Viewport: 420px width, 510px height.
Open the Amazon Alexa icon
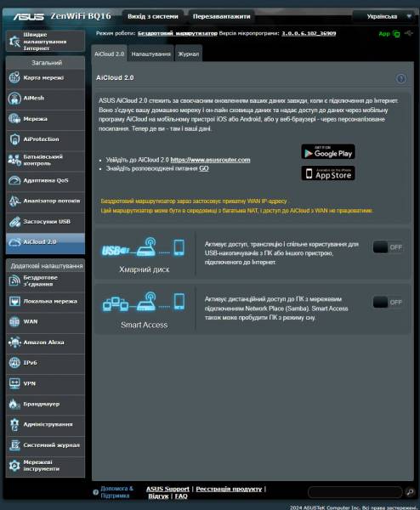(14, 343)
